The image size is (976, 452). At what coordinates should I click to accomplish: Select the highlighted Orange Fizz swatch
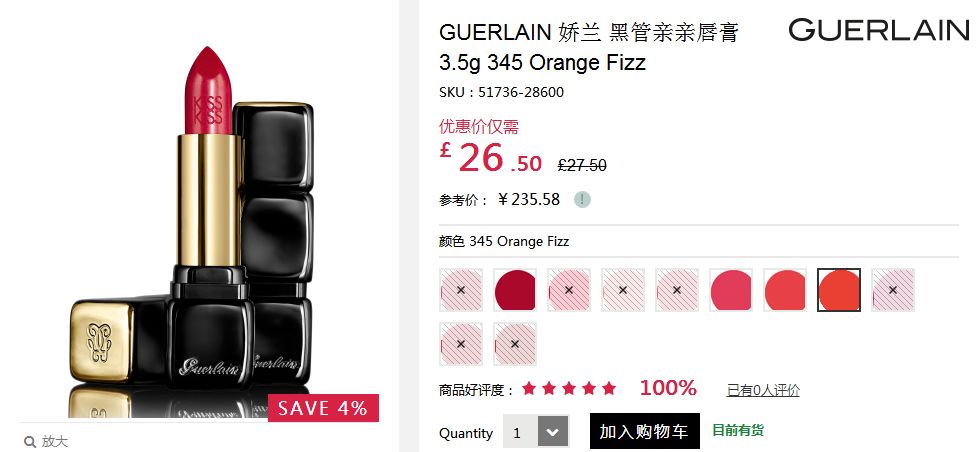pyautogui.click(x=839, y=290)
